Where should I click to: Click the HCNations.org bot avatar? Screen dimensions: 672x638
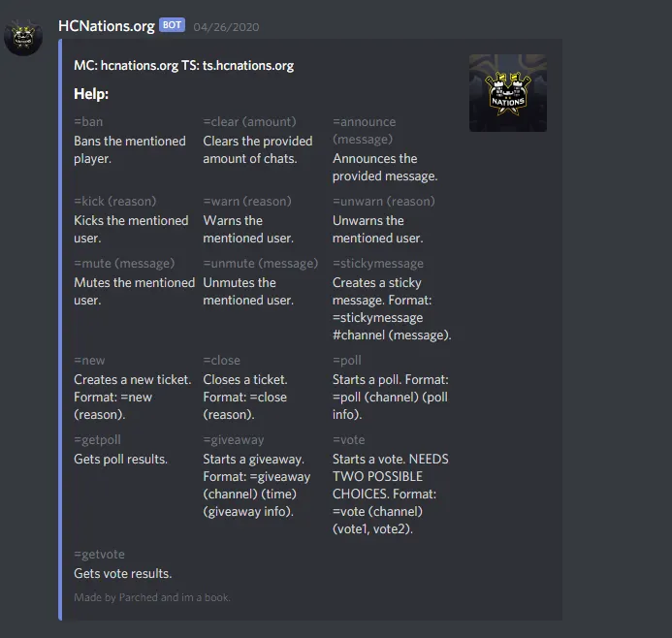point(23,37)
